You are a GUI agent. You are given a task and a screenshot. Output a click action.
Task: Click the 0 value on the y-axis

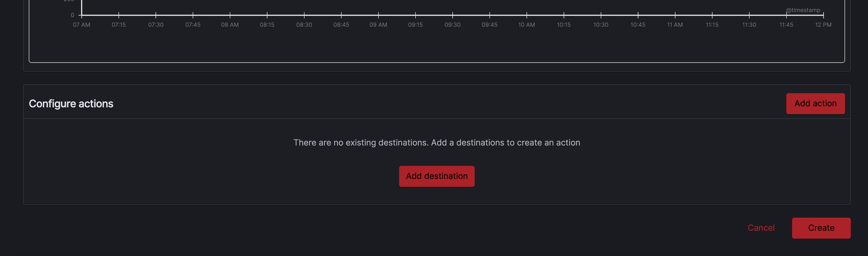coord(73,15)
